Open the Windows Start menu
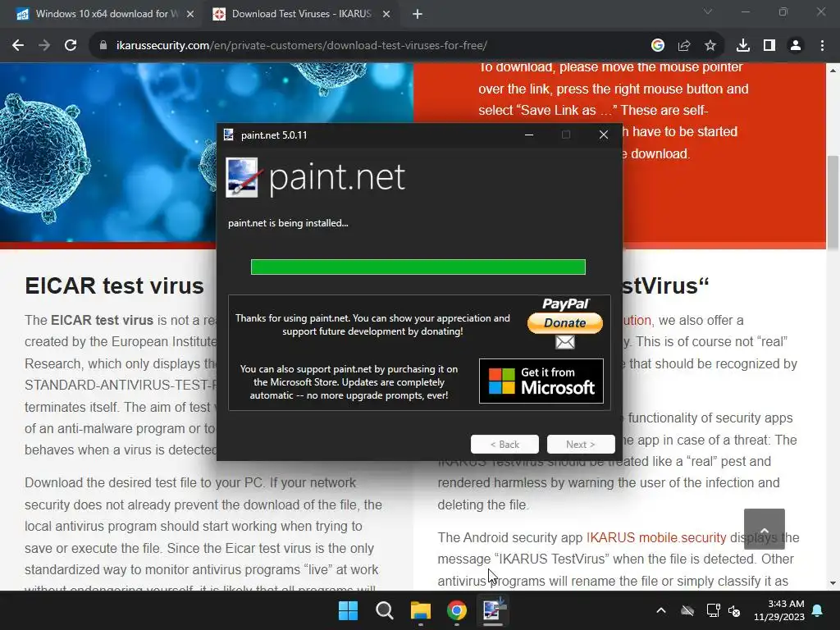The height and width of the screenshot is (630, 840). coord(348,610)
